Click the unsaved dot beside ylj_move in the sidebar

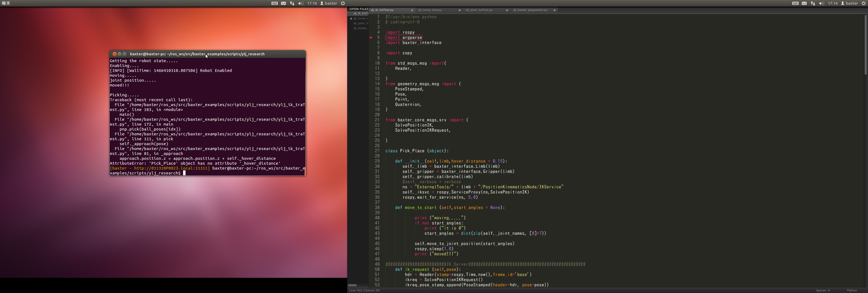351,18
